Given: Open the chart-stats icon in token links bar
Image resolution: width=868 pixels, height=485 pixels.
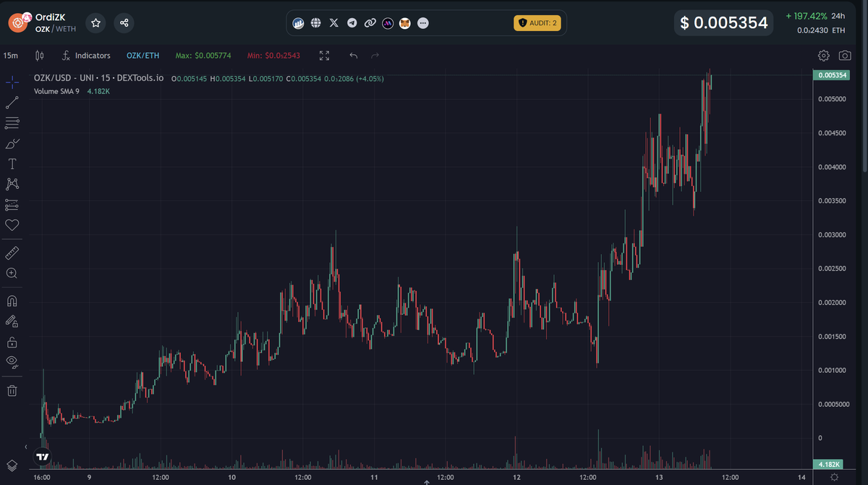Looking at the screenshot, I should click(298, 23).
